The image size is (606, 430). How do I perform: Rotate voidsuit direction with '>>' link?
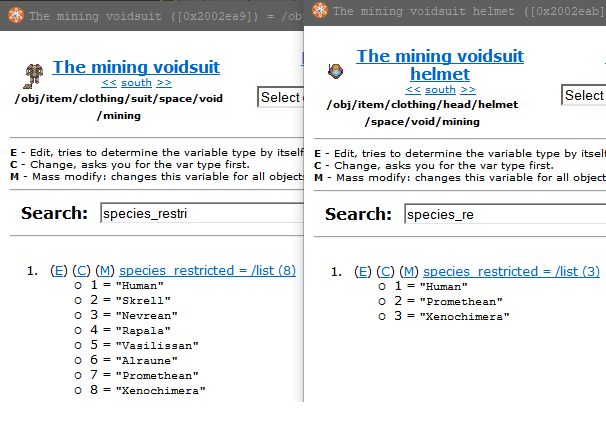pos(164,83)
